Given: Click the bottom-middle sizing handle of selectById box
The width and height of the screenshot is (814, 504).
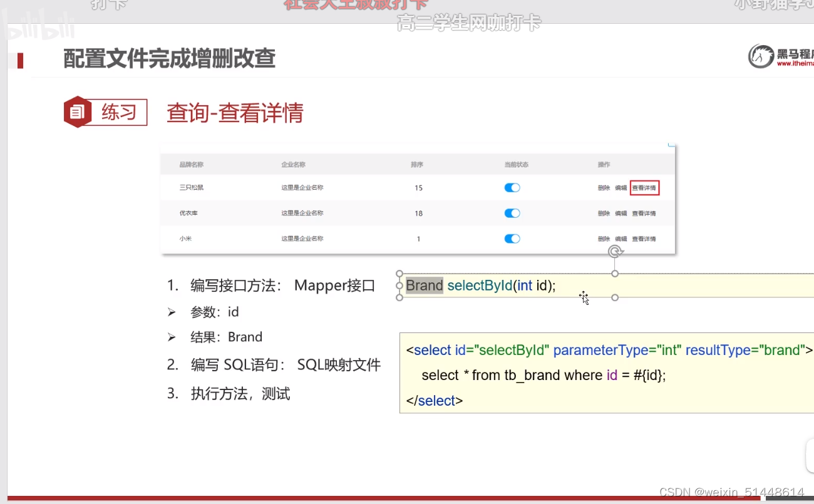Looking at the screenshot, I should click(x=615, y=297).
